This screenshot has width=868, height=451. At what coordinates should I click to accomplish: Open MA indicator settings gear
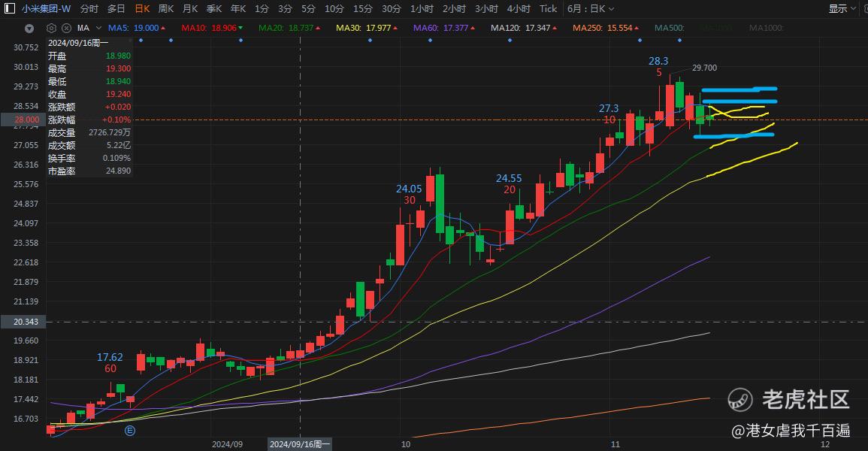(52, 28)
